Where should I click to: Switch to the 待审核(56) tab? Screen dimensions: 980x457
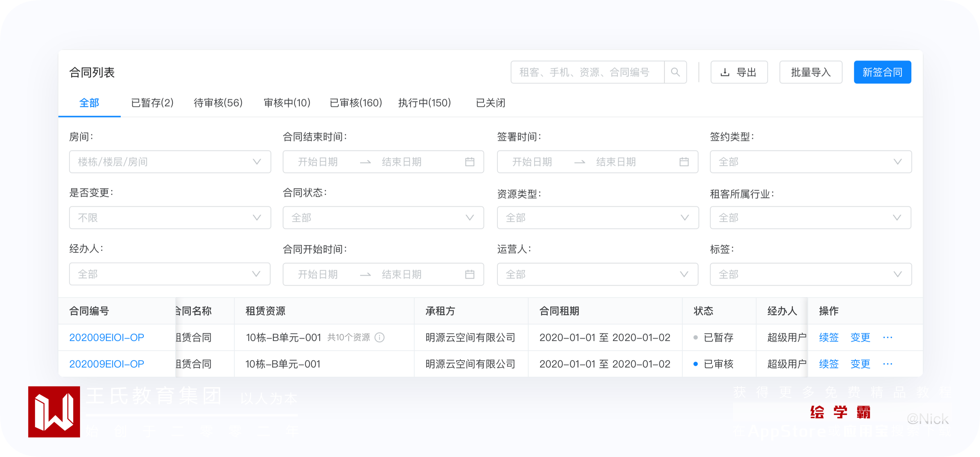point(218,103)
